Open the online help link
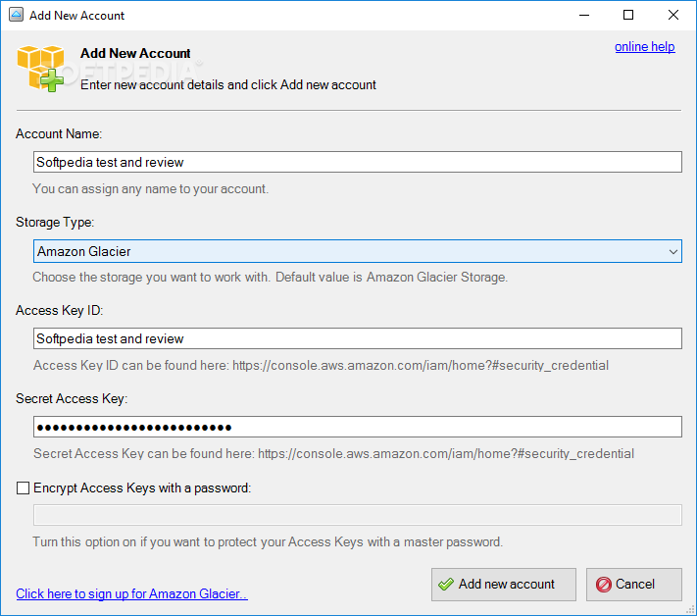 coord(644,47)
